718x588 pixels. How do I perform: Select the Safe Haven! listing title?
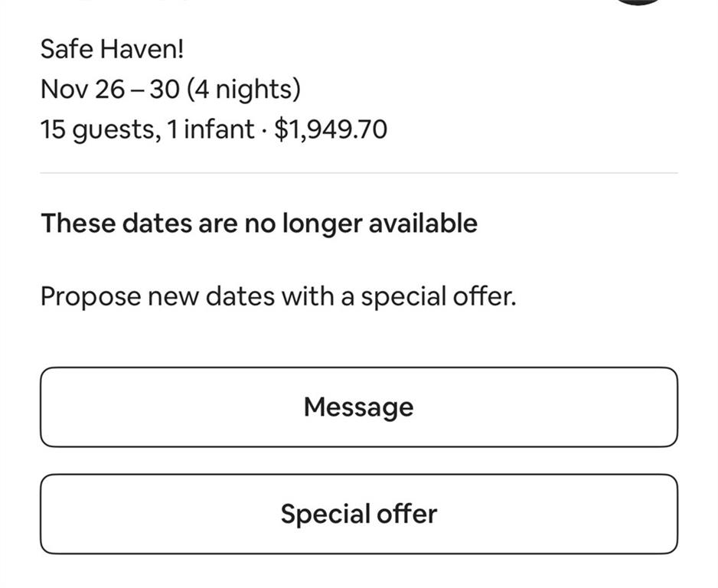(112, 50)
